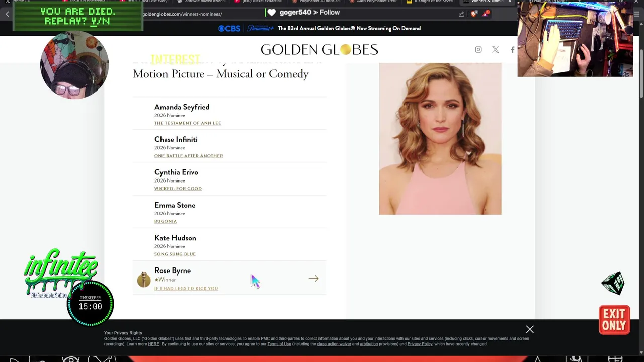Click 'Your Privacy Rights' banner title
The height and width of the screenshot is (362, 644).
click(123, 333)
